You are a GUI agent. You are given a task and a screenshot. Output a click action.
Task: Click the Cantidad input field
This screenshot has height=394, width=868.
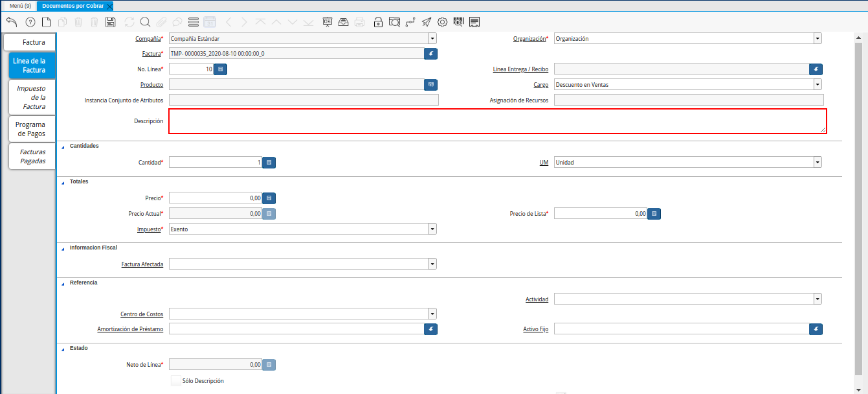(216, 162)
